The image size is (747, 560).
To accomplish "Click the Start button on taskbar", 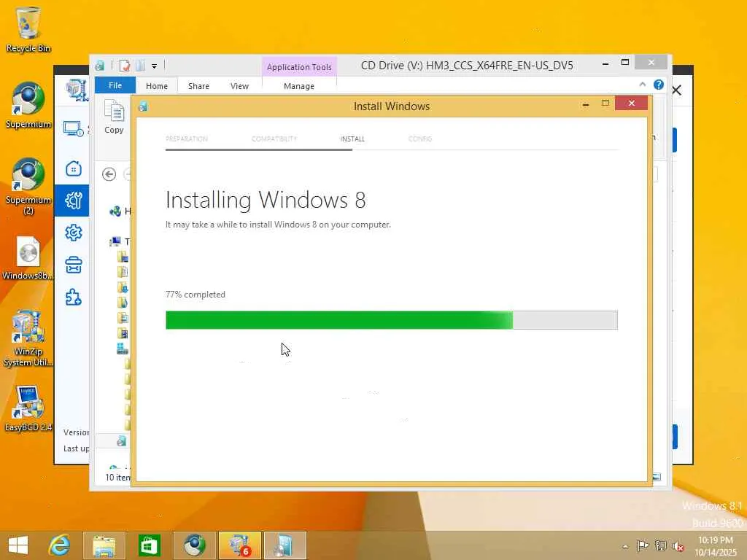I will point(18,545).
